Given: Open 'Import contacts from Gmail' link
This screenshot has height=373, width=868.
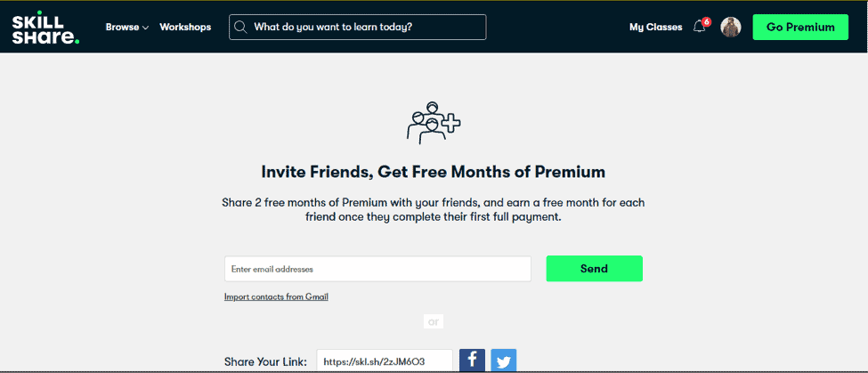Looking at the screenshot, I should (x=276, y=297).
